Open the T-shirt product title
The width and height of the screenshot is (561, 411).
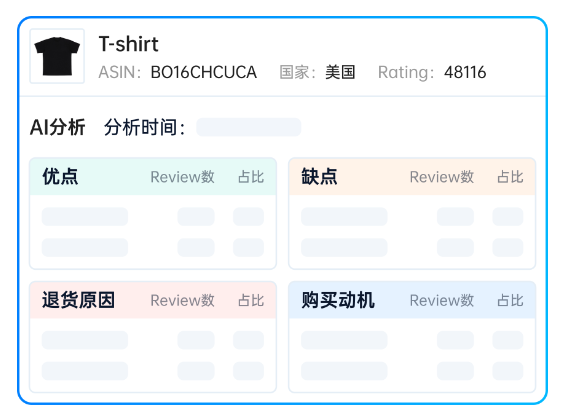[128, 44]
